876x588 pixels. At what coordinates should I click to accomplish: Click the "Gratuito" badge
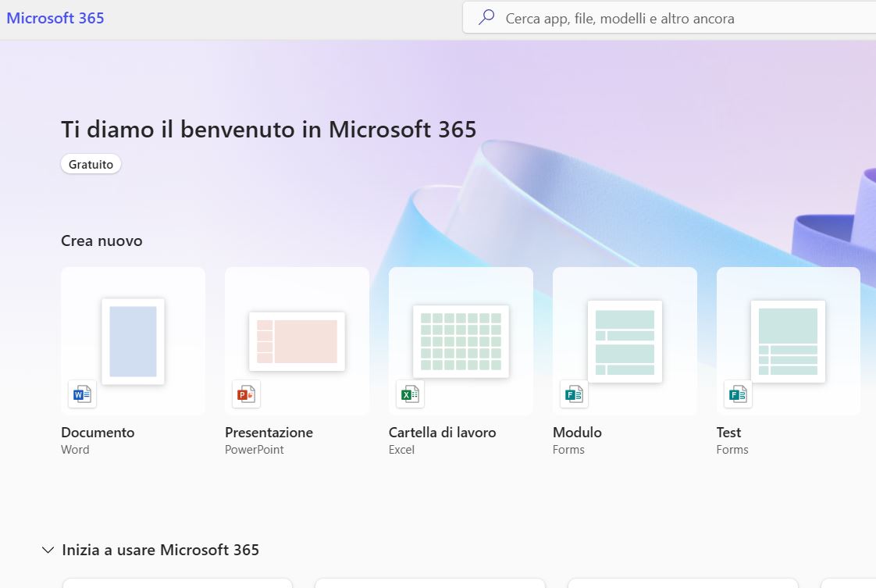tap(91, 164)
